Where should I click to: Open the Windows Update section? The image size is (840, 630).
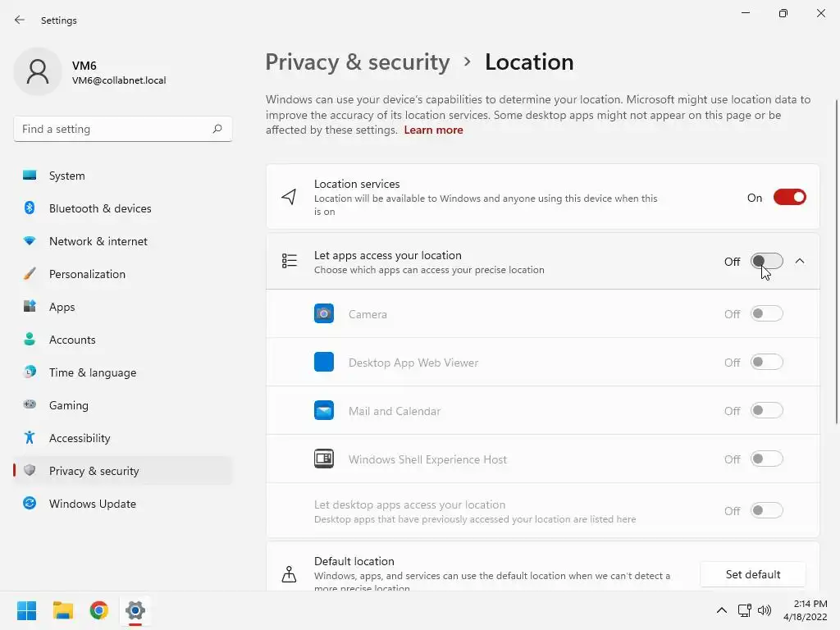pos(92,504)
